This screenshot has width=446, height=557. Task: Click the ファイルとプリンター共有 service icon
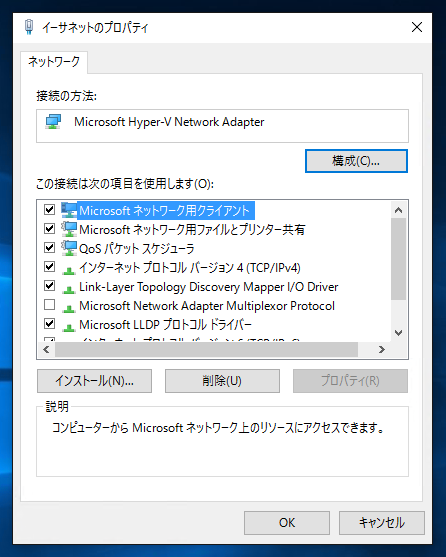(69, 229)
